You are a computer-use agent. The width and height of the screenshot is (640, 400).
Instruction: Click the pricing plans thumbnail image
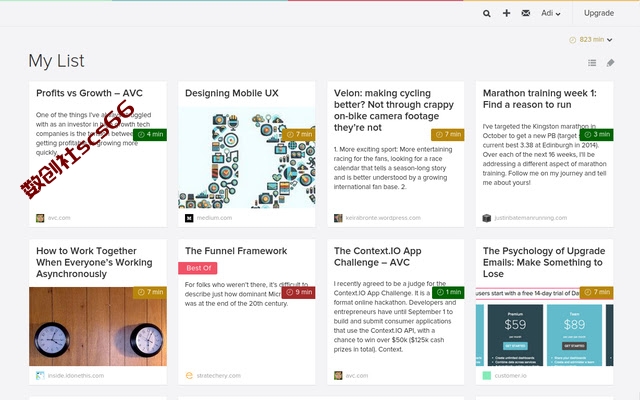(x=544, y=327)
